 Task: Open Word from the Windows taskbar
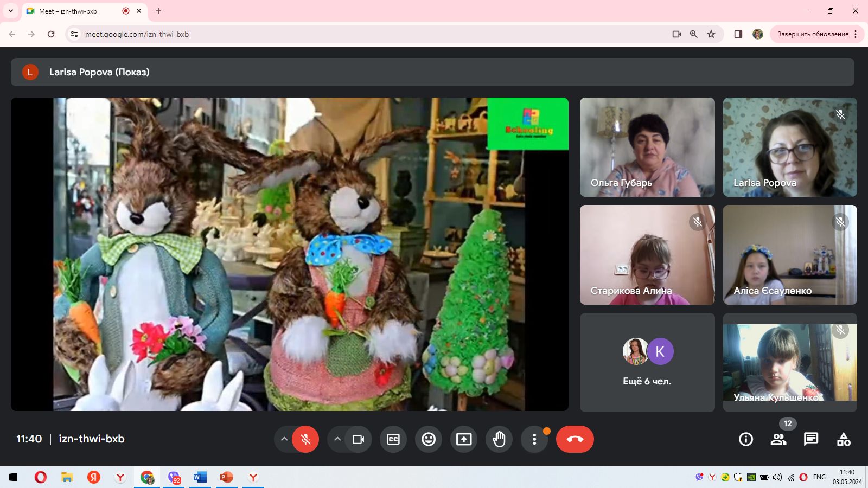200,477
